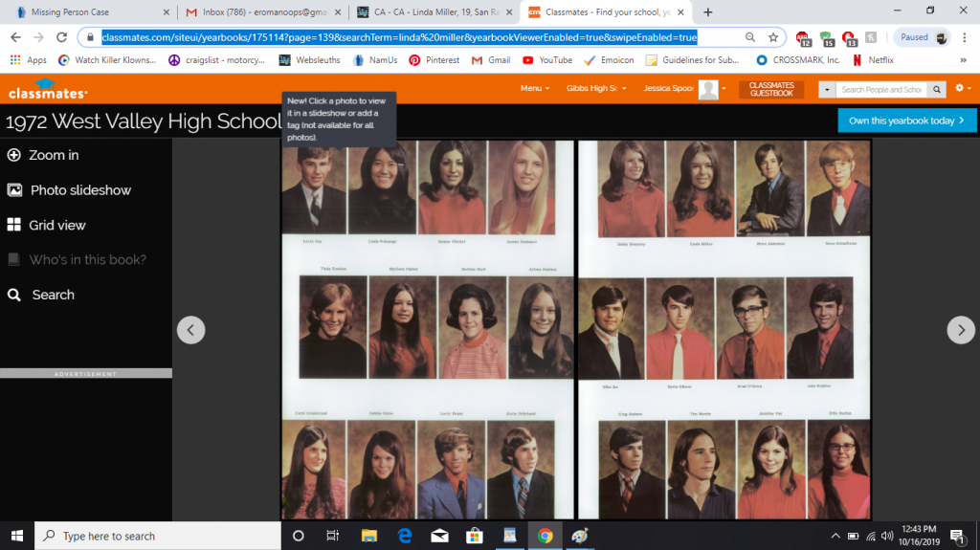Open the Classmates Menu dropdown
This screenshot has height=550, width=980.
pyautogui.click(x=535, y=89)
